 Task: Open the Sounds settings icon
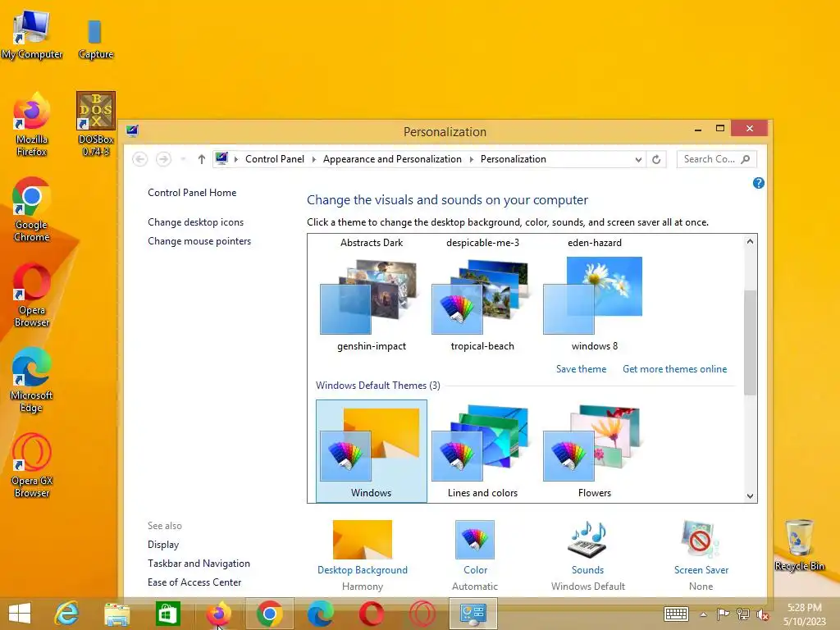click(x=587, y=540)
